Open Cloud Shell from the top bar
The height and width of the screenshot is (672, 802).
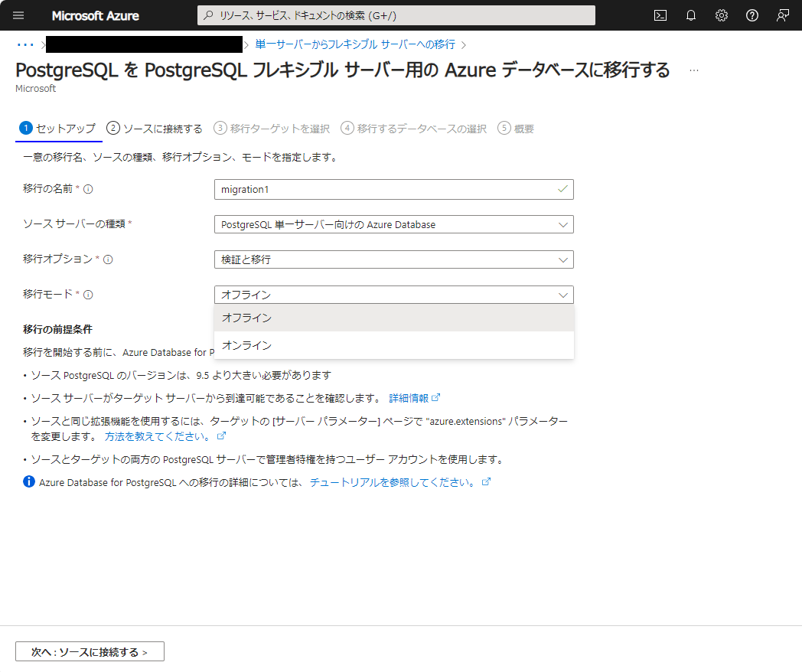660,15
